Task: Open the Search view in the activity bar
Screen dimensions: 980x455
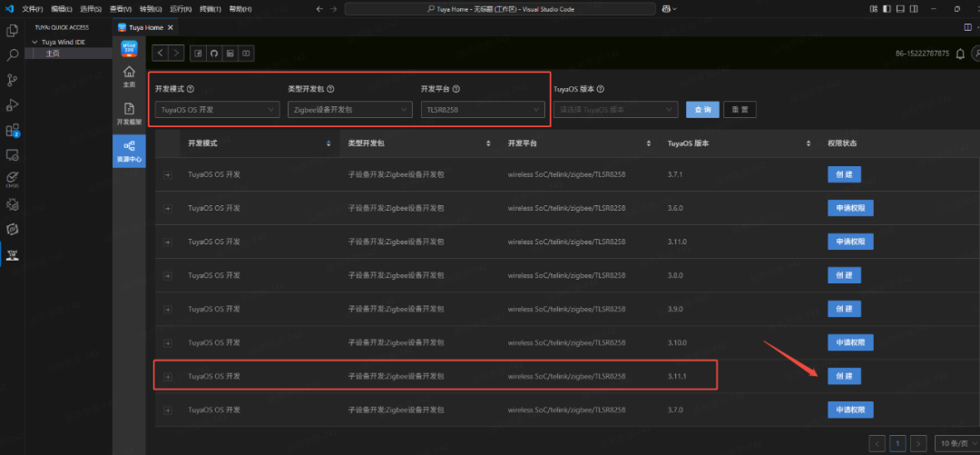Action: (x=11, y=55)
